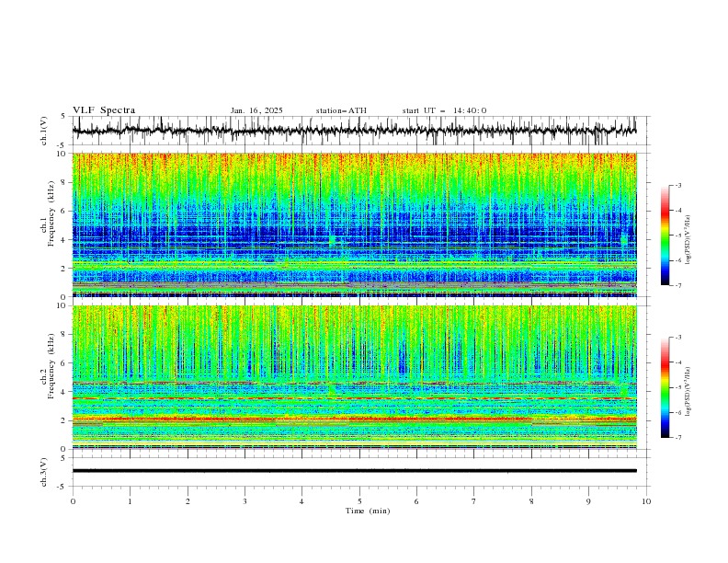Click the ch.3(V) waveform axis label
The width and height of the screenshot is (728, 563).
pyautogui.click(x=44, y=472)
